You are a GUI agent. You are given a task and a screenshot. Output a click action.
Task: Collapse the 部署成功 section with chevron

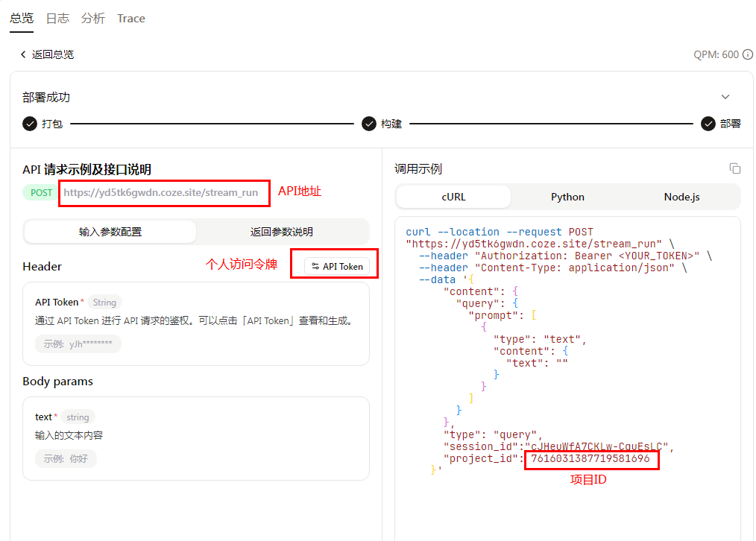pyautogui.click(x=725, y=97)
